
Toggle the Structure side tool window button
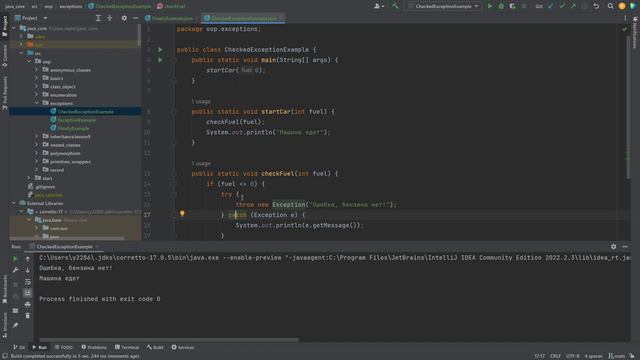(4, 324)
